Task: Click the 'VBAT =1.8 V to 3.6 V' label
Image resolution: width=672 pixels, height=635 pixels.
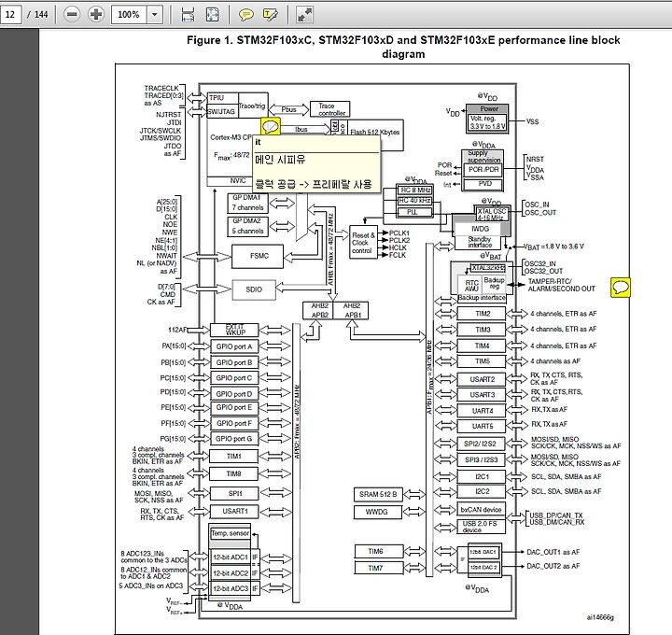Action: (553, 247)
